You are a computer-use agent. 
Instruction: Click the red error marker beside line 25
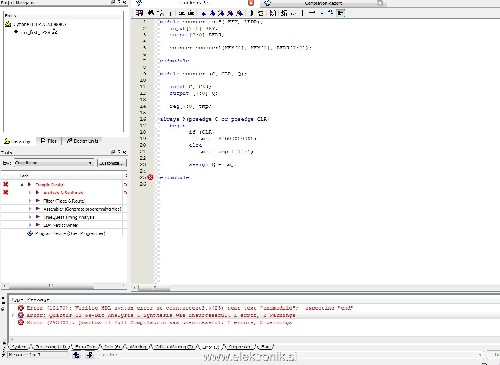150,177
